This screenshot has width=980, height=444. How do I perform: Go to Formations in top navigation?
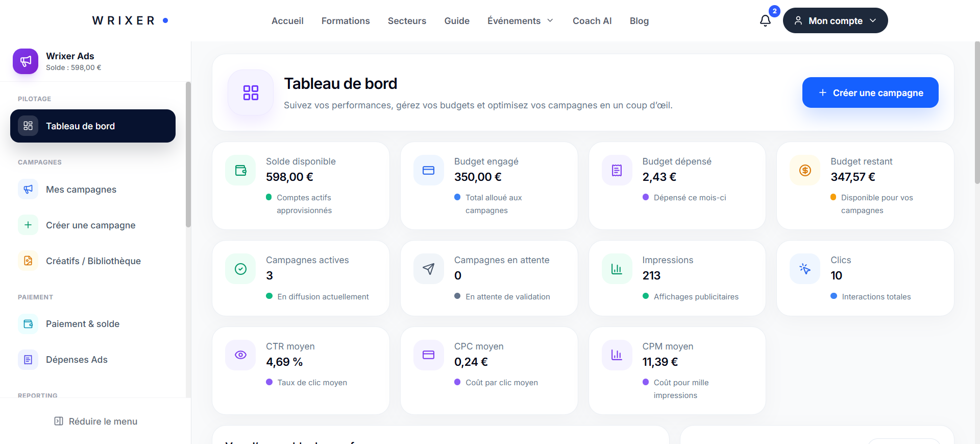[x=346, y=21]
